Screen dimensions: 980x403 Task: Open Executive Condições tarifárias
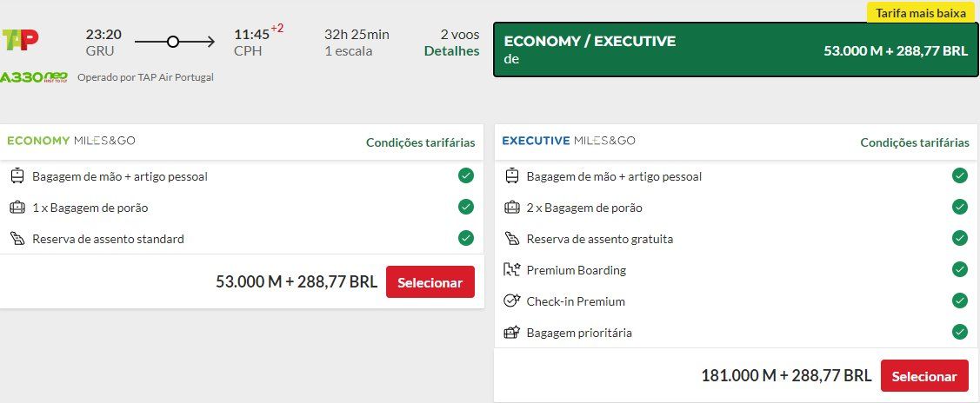pyautogui.click(x=915, y=142)
